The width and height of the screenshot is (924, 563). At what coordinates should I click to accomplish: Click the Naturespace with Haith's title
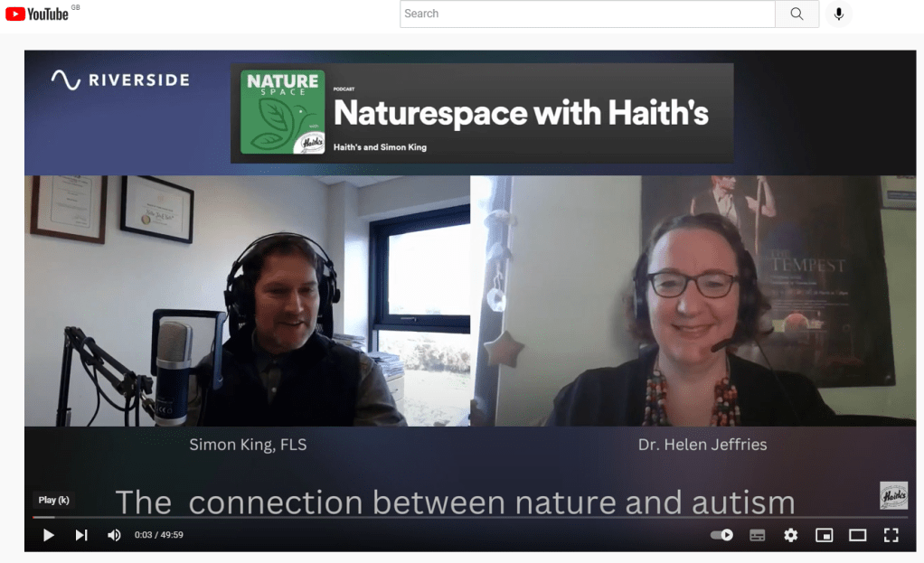521,114
